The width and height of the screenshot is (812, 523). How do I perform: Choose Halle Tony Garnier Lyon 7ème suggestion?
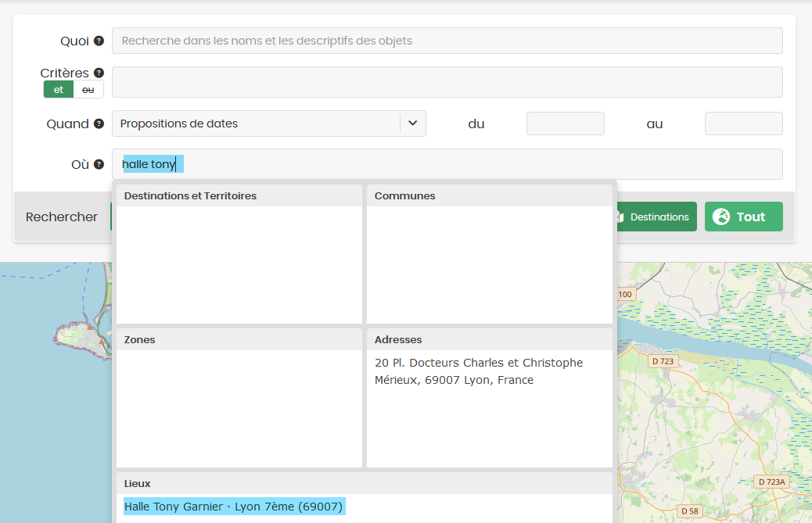234,507
